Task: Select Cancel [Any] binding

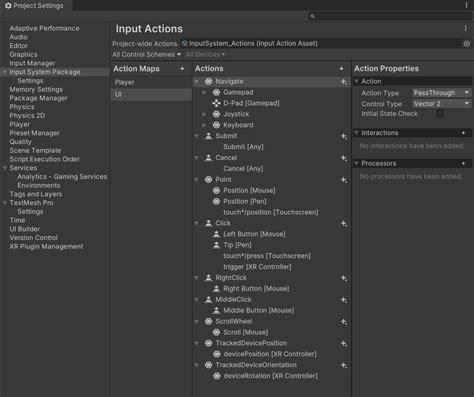Action: point(243,169)
